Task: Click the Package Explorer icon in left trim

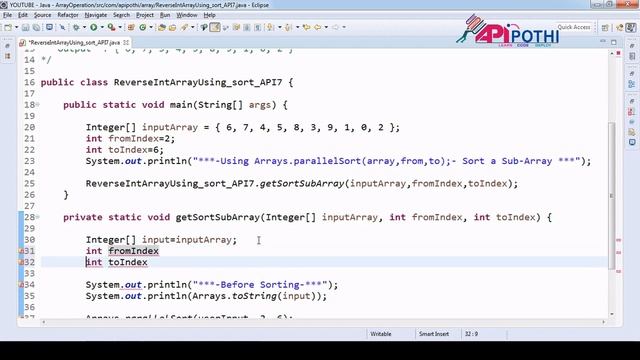Action: [7, 56]
